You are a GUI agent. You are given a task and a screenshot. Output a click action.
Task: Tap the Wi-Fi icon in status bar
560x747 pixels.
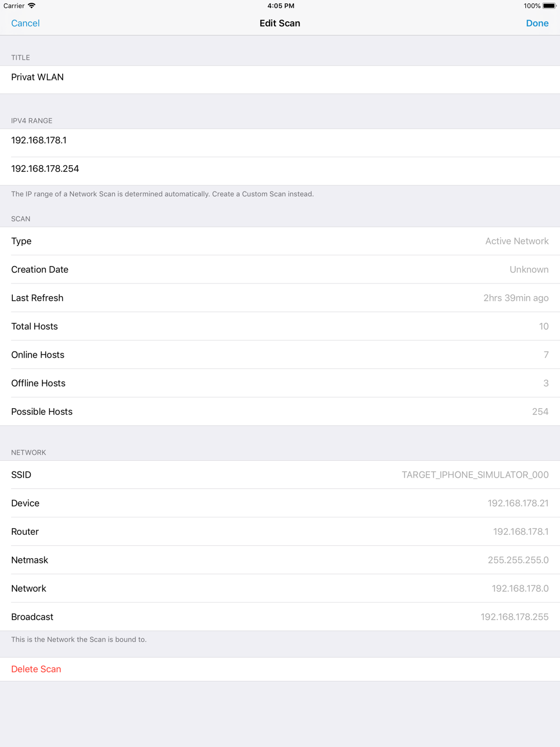click(32, 6)
